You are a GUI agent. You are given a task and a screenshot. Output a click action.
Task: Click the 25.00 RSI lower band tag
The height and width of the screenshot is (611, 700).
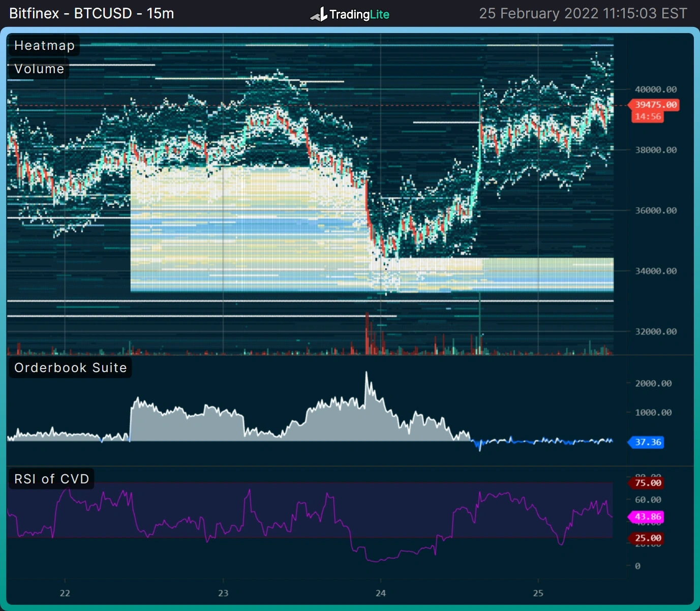tap(646, 538)
